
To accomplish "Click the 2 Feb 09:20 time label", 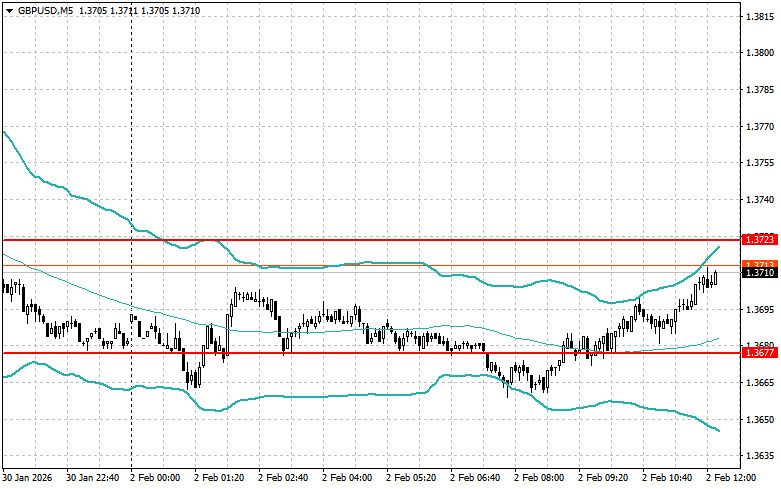I will click(x=603, y=478).
